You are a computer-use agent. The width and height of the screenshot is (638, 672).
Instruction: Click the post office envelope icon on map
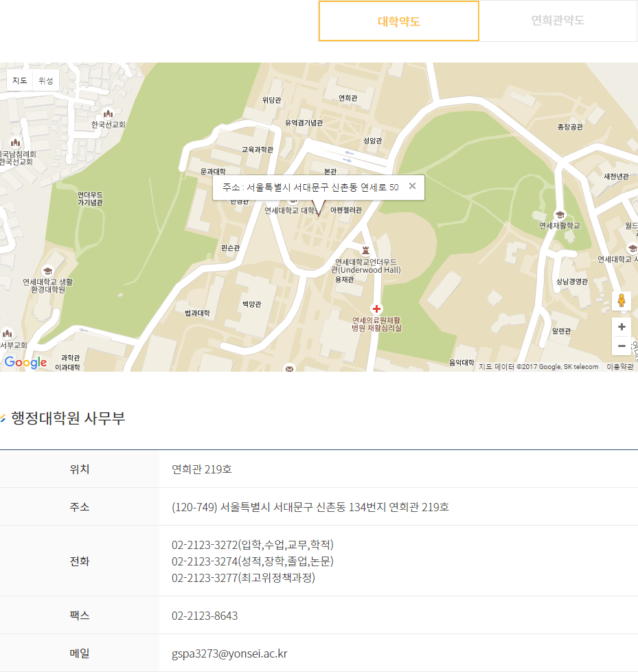point(289,368)
